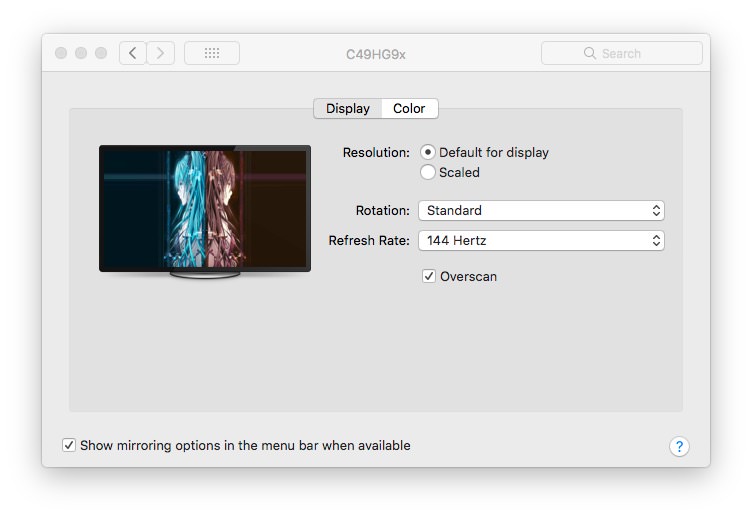Click the Search input field
The width and height of the screenshot is (752, 517).
pos(622,53)
